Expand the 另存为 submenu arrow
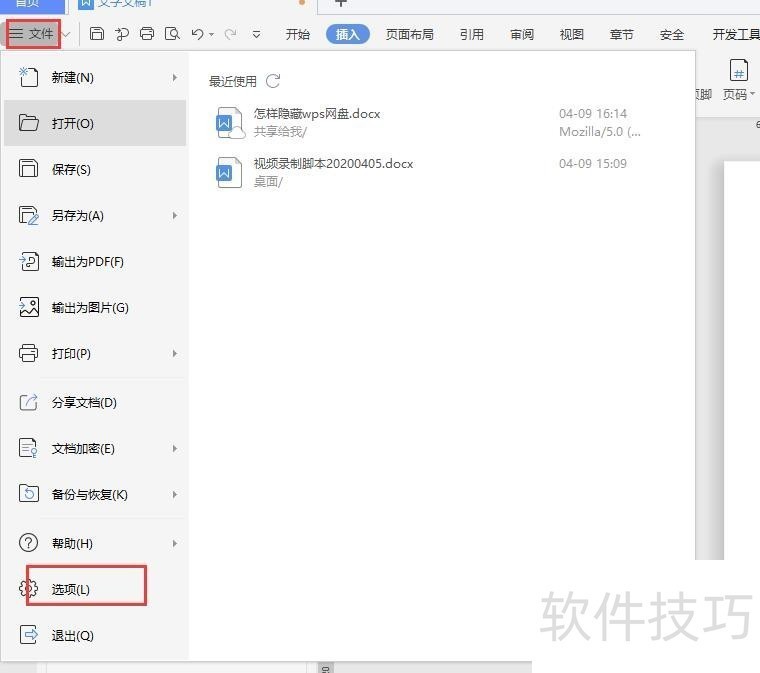The image size is (760, 673). [175, 215]
